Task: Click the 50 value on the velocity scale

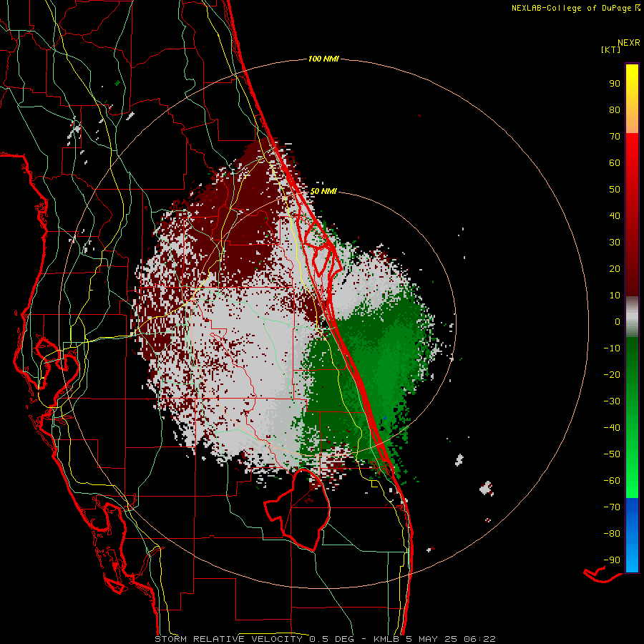Action: click(x=615, y=190)
